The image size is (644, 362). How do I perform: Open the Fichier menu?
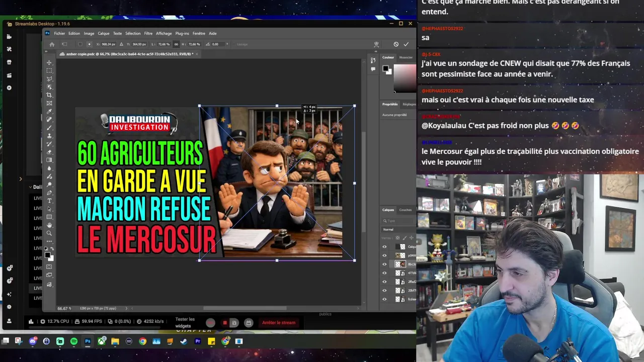[59, 33]
